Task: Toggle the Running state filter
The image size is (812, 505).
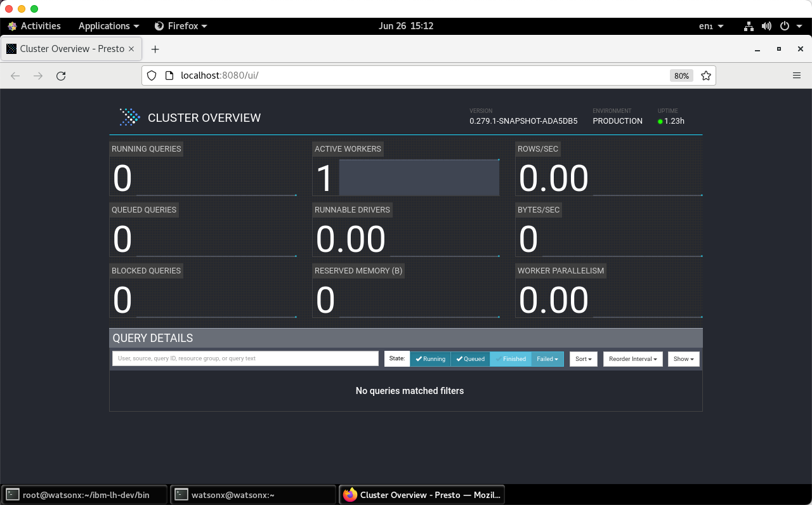Action: click(430, 359)
